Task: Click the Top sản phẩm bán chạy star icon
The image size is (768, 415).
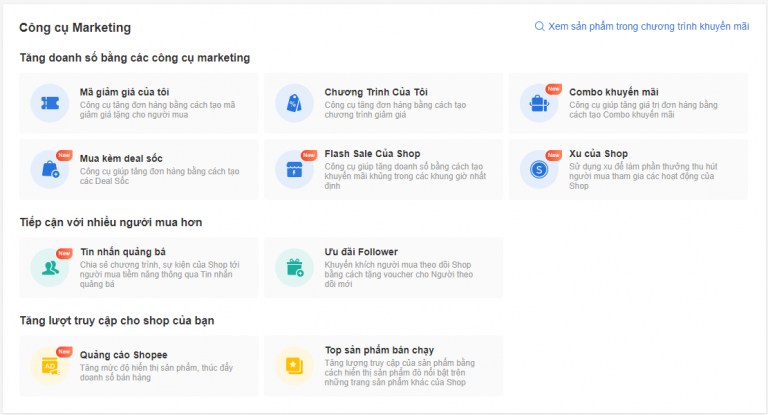Action: pos(294,366)
